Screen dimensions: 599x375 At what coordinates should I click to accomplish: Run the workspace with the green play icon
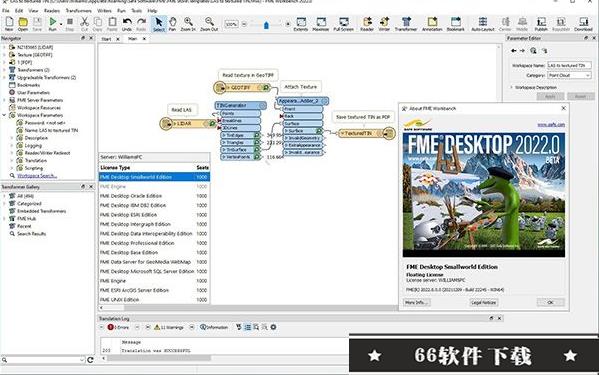coord(52,24)
